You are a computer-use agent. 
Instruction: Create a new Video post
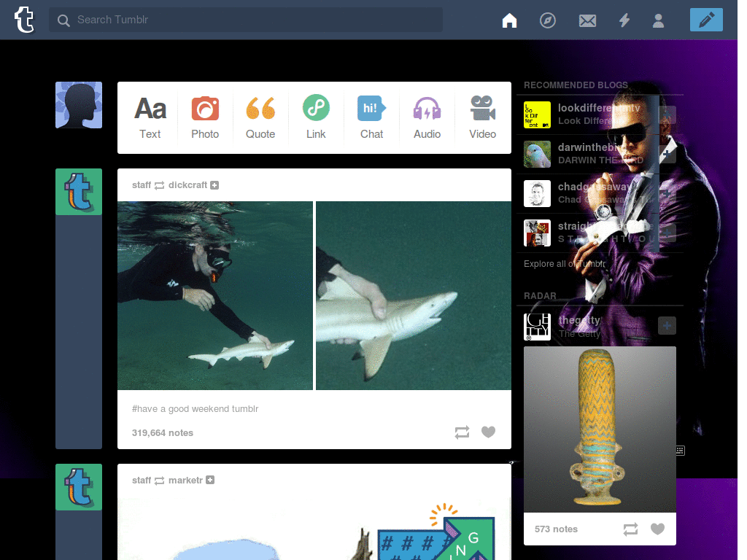point(483,117)
